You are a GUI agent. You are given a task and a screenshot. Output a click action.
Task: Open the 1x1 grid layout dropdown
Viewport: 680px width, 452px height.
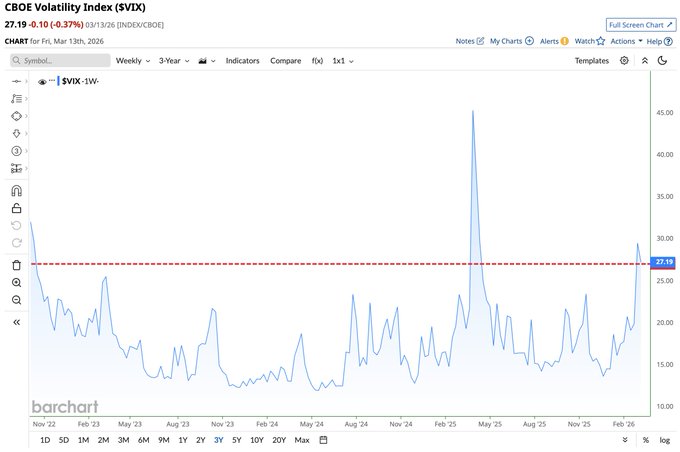pyautogui.click(x=343, y=61)
